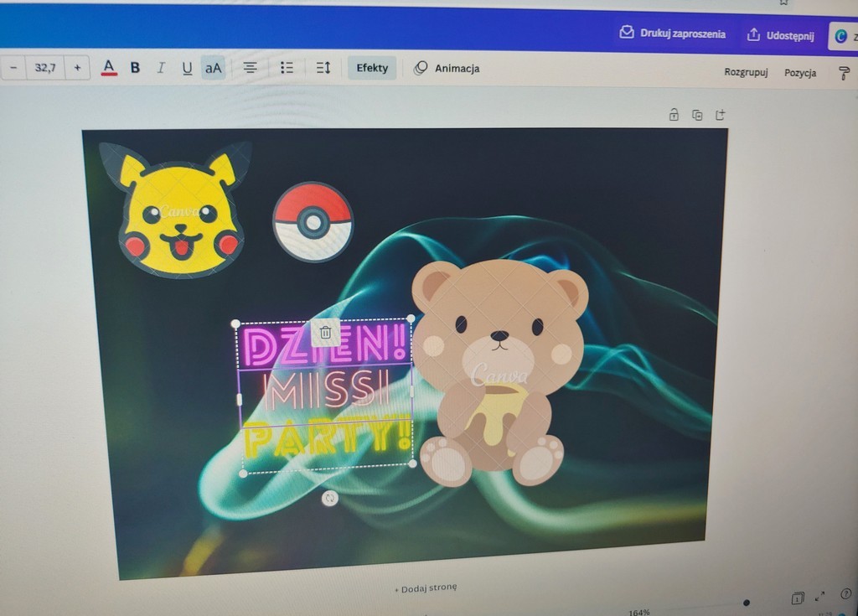Image resolution: width=858 pixels, height=616 pixels.
Task: Decrease font size with the minus button
Action: click(x=13, y=68)
